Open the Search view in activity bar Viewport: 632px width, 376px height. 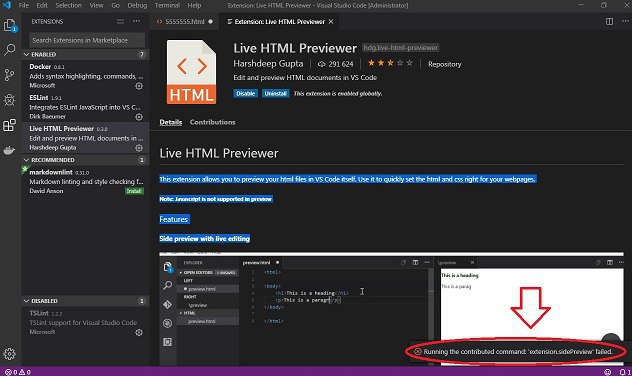point(9,50)
